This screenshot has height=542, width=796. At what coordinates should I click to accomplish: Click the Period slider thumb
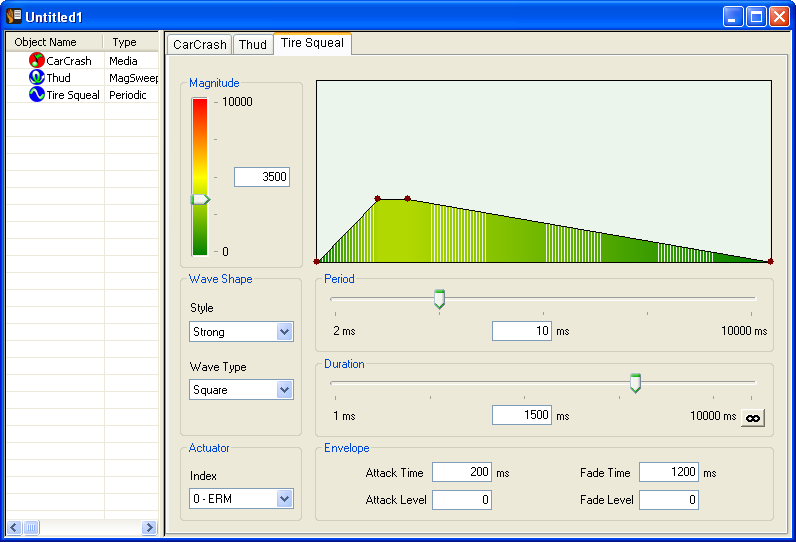click(440, 299)
